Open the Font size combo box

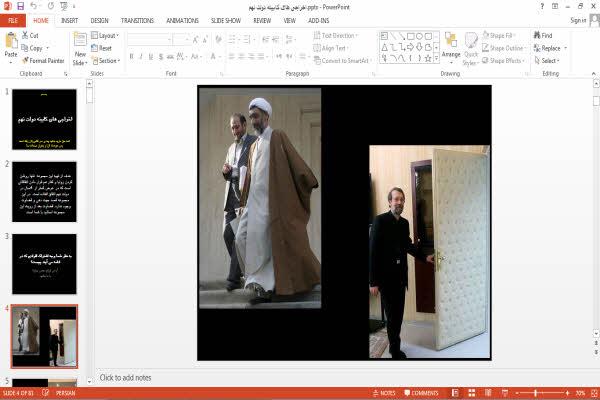point(181,39)
